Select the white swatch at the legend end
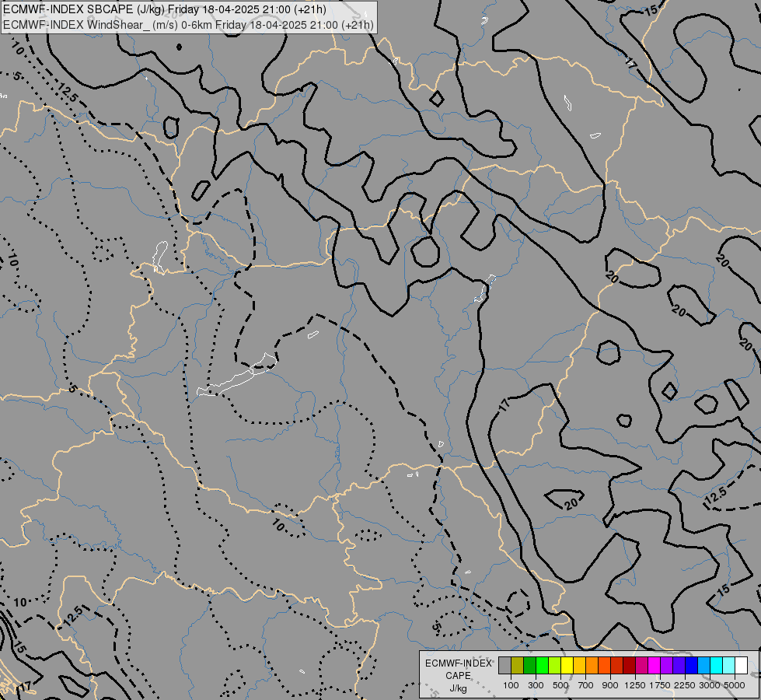761x700 pixels. (x=741, y=665)
